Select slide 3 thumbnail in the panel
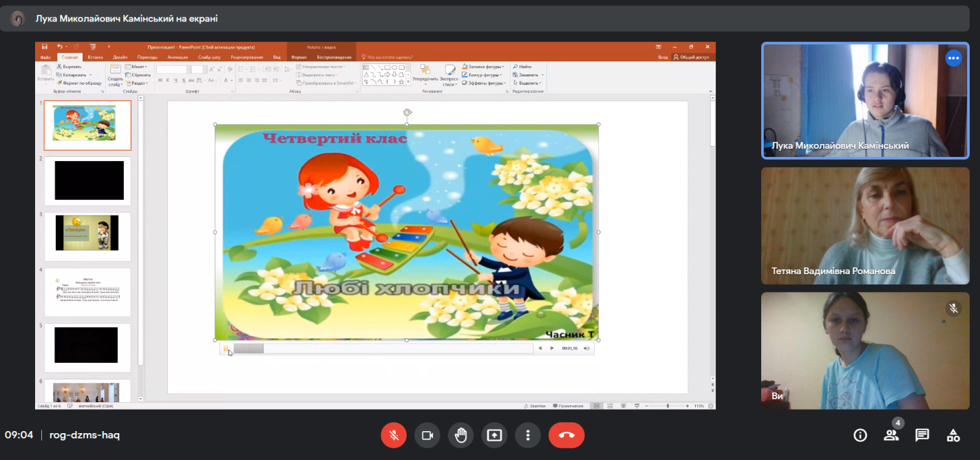Screen dimensions: 980x460 coord(87,233)
